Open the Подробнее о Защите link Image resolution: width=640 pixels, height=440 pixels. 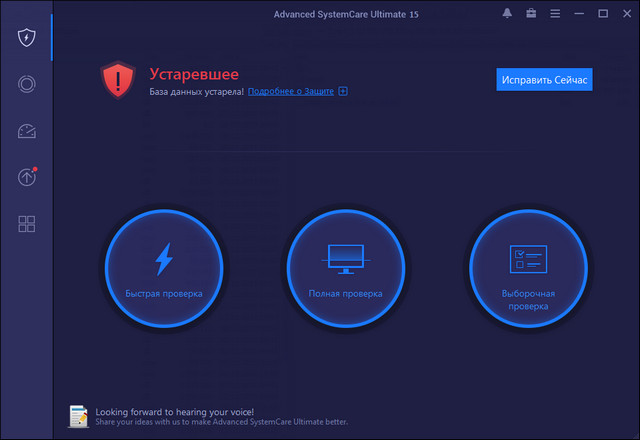[291, 91]
